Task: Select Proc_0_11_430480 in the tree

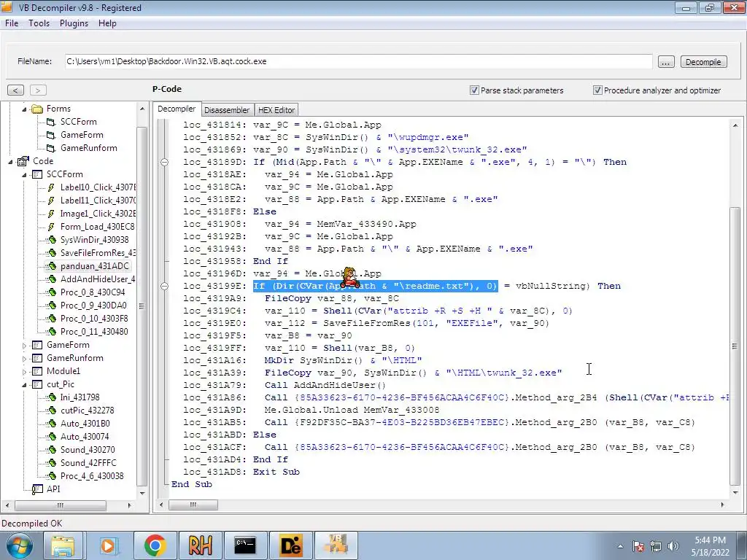Action: pyautogui.click(x=94, y=332)
